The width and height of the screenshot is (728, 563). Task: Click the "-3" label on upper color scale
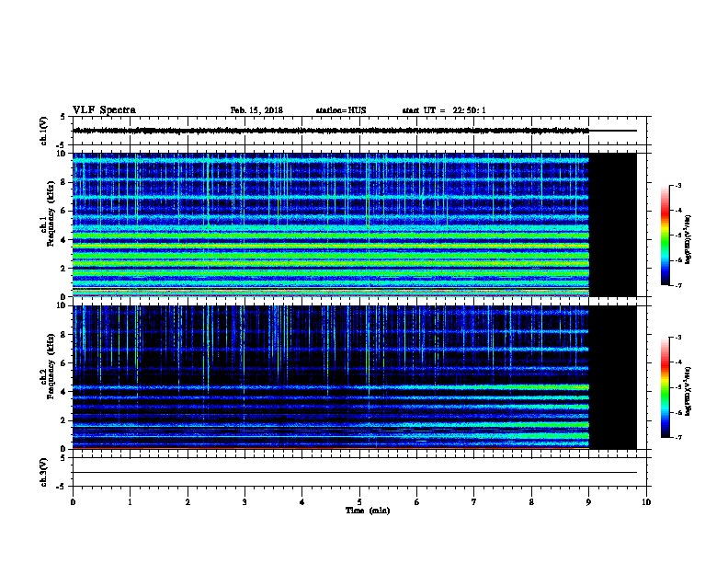(677, 185)
